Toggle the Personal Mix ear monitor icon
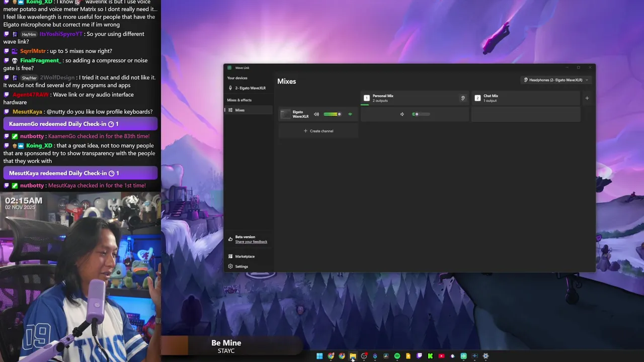Viewport: 644px width, 362px height. 463,98
